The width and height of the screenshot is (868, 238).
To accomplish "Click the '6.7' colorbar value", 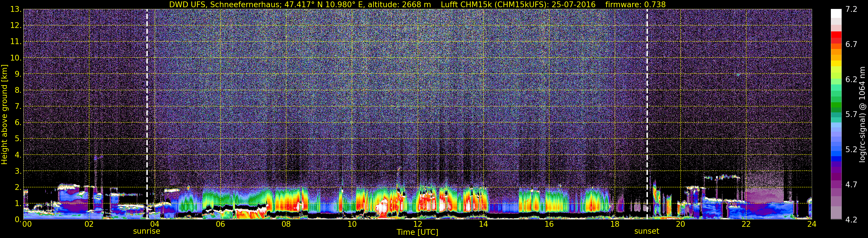I will point(851,44).
